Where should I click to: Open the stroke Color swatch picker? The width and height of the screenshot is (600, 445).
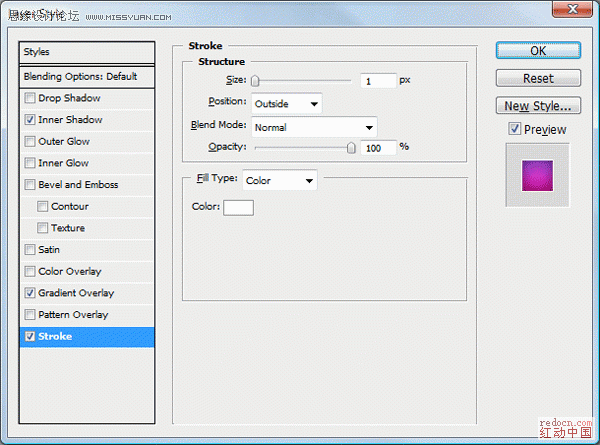click(x=238, y=208)
